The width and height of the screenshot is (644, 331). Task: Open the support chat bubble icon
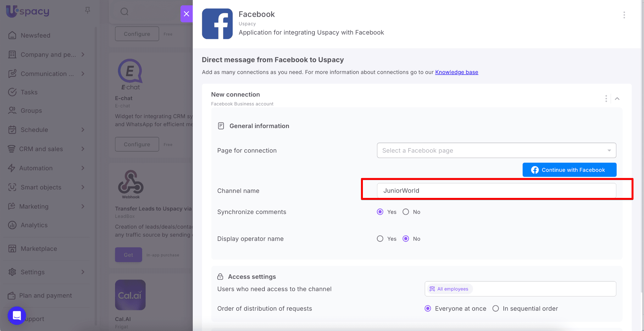(17, 315)
